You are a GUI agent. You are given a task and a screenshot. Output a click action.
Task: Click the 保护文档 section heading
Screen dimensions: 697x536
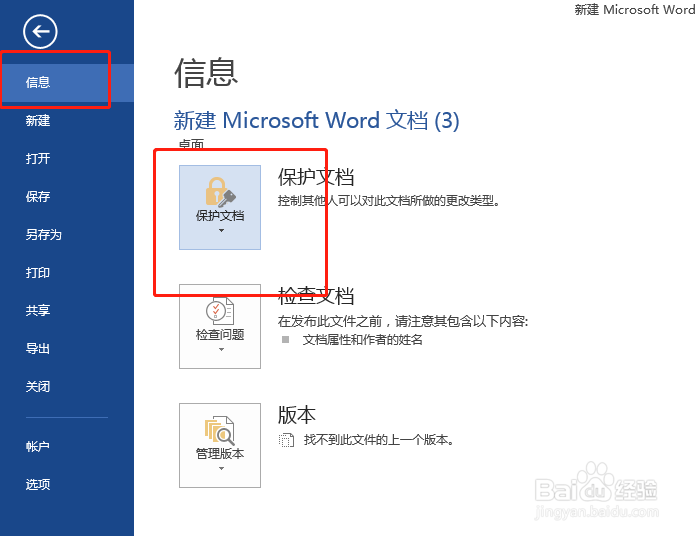[316, 177]
